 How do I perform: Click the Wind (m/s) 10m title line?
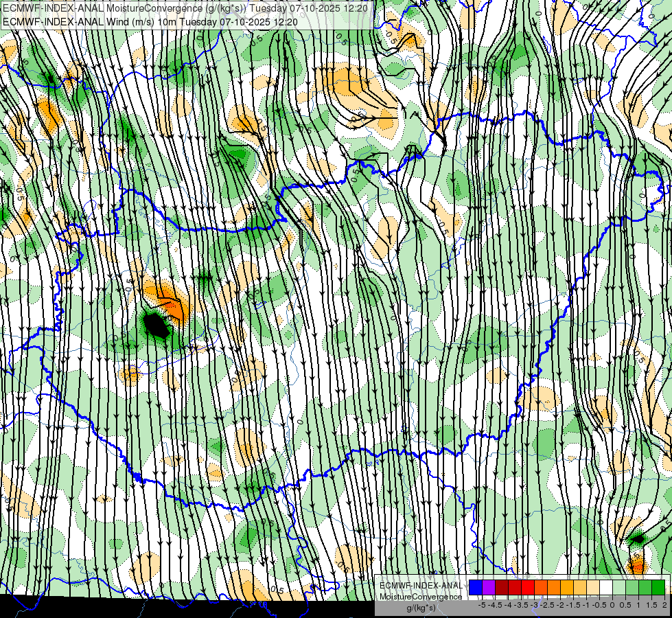coord(150,22)
